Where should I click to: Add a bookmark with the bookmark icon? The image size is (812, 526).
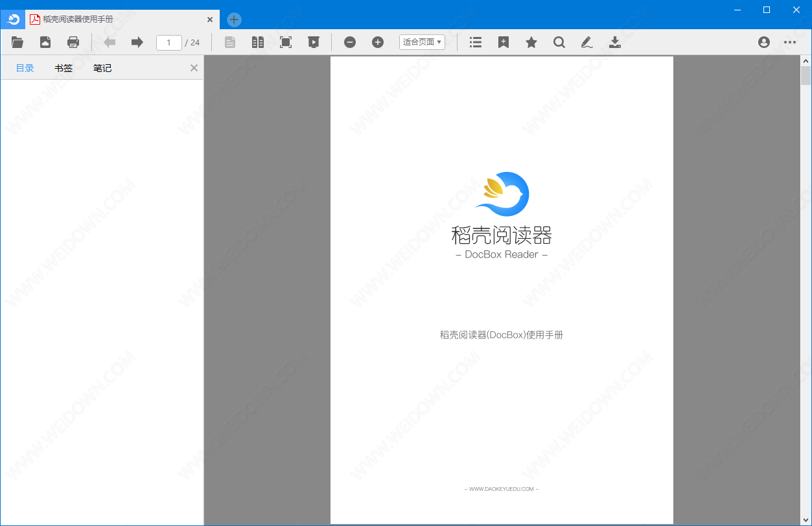[x=504, y=42]
